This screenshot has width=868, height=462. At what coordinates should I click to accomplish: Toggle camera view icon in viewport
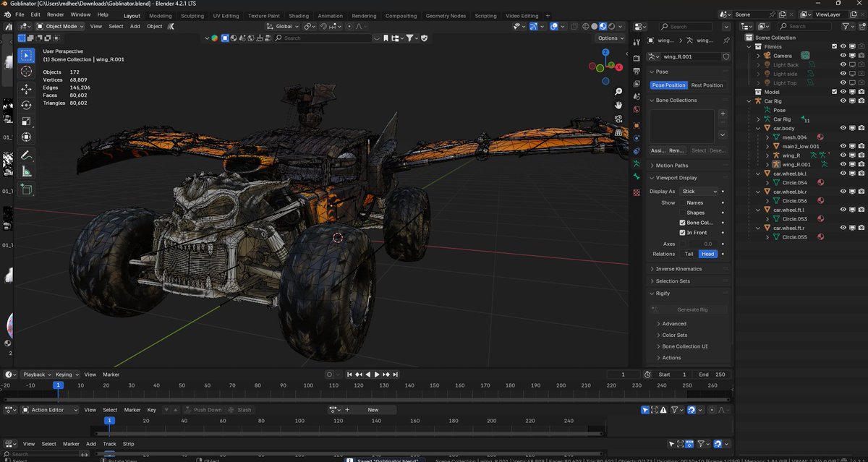pyautogui.click(x=618, y=119)
